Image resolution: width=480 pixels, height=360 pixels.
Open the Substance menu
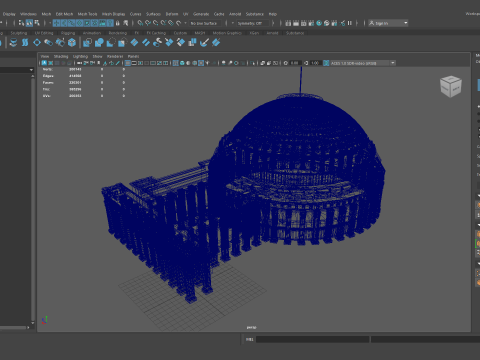coord(255,14)
